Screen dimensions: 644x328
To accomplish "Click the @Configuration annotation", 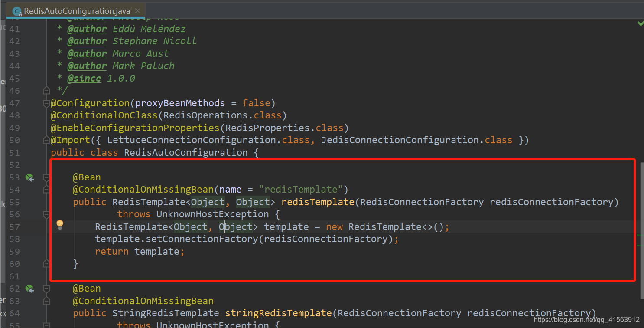I will (90, 103).
